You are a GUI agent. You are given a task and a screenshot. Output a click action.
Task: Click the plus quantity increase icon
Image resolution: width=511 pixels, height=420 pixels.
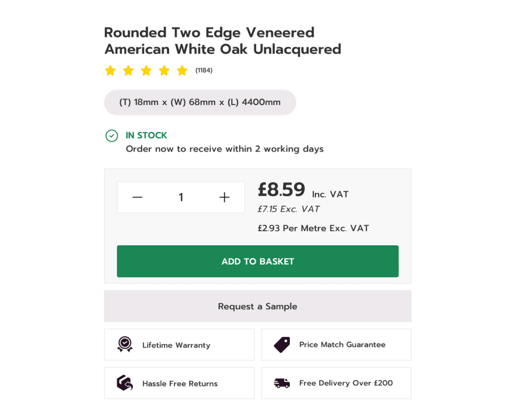[224, 197]
